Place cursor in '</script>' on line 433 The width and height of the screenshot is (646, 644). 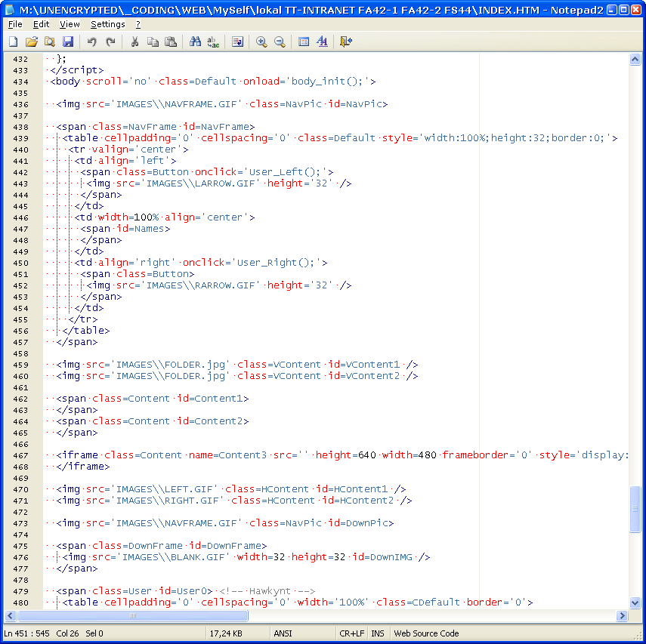click(76, 70)
